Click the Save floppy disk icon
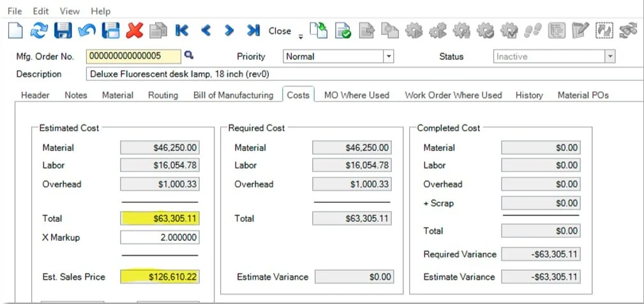 pyautogui.click(x=63, y=31)
